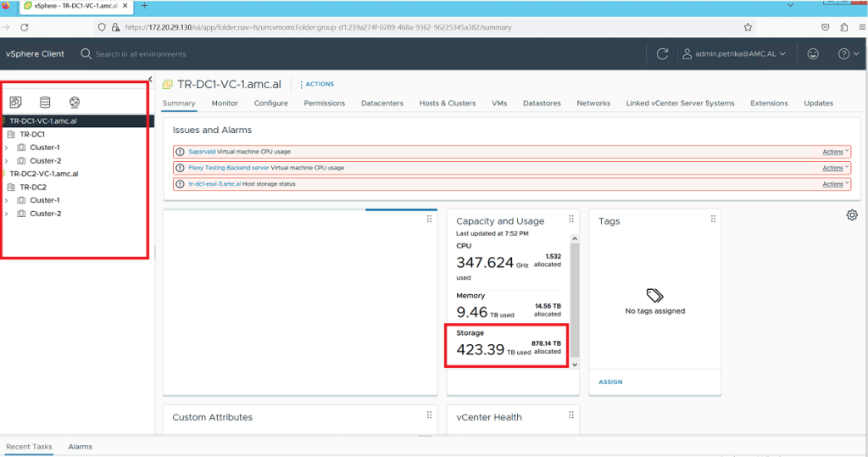Screen dimensions: 868x457
Task: Switch to the Datastores tab
Action: pyautogui.click(x=542, y=103)
